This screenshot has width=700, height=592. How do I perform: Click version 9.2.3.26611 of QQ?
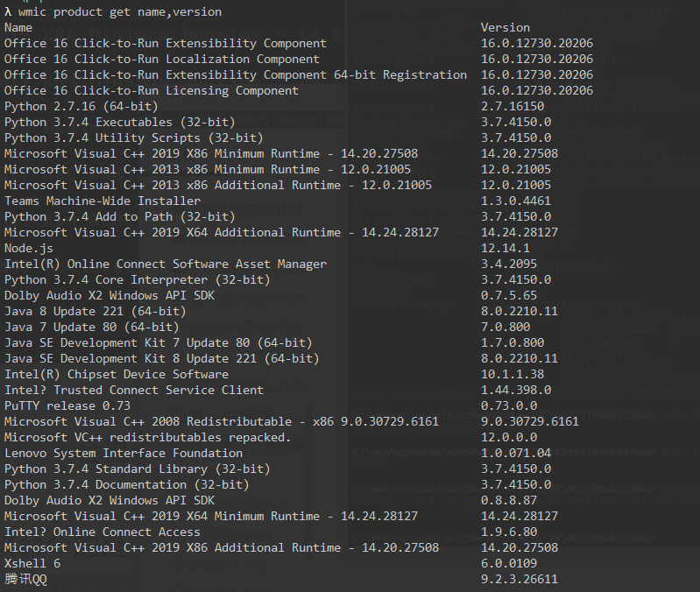[x=520, y=580]
